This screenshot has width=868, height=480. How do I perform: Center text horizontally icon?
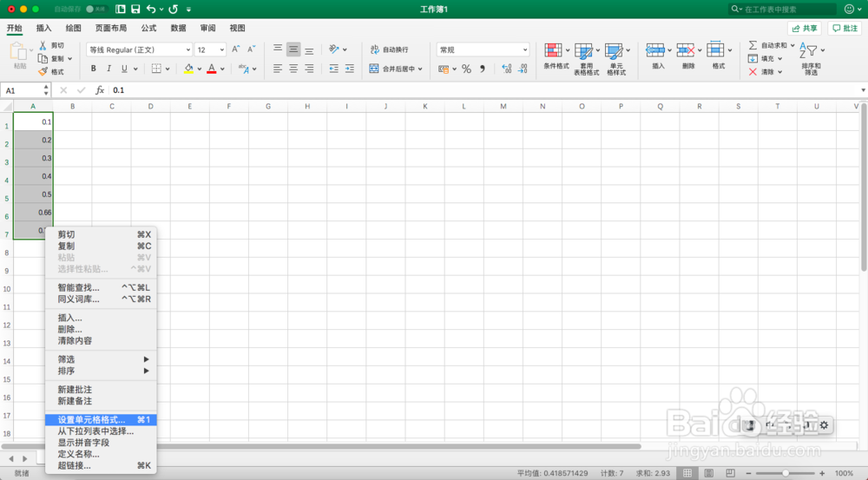pos(293,69)
